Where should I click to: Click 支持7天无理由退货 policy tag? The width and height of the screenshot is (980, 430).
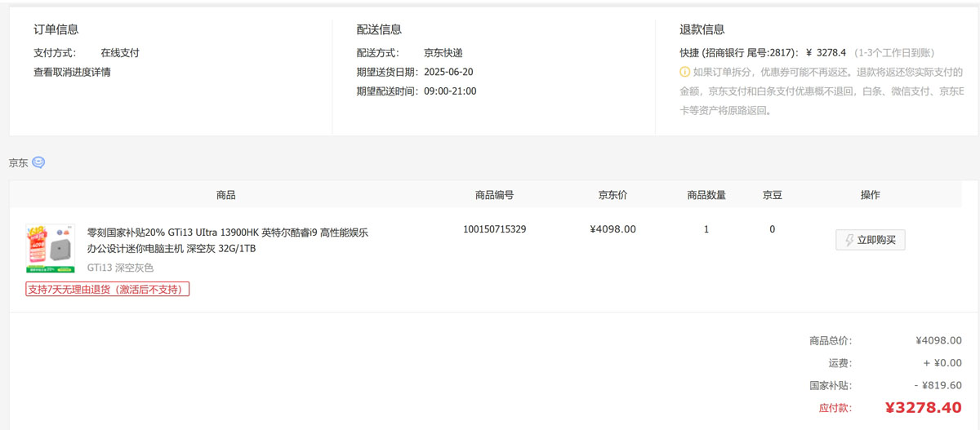click(108, 289)
